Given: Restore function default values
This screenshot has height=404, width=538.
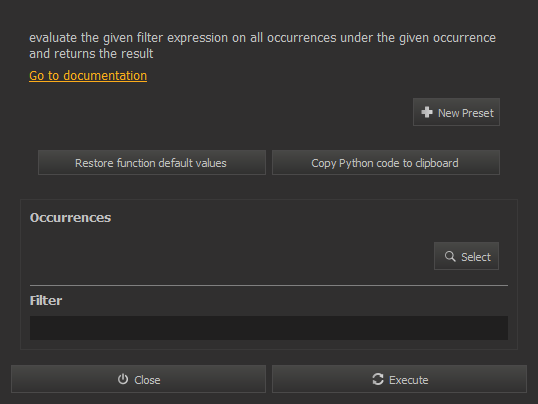Looking at the screenshot, I should [x=152, y=163].
